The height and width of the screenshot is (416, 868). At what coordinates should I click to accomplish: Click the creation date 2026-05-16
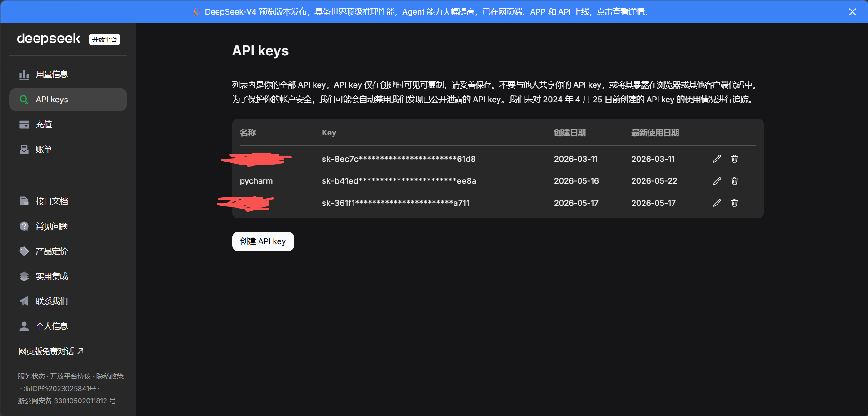point(576,181)
